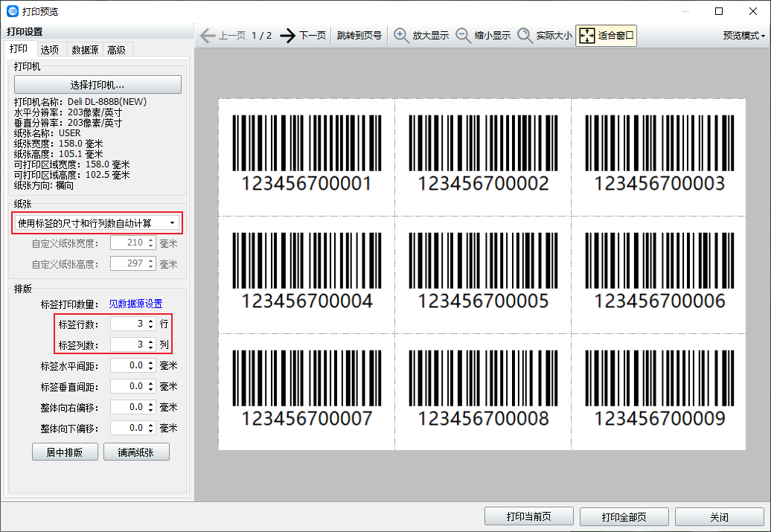
Task: Switch to the 选项 tab
Action: click(50, 50)
